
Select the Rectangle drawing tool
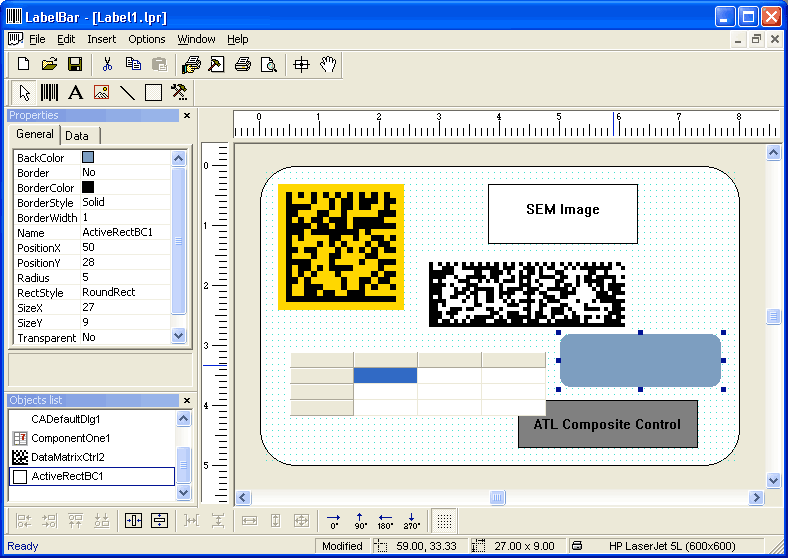(153, 92)
